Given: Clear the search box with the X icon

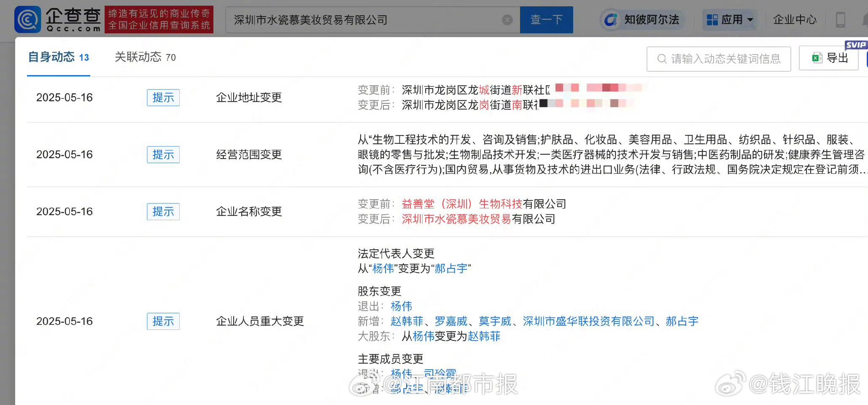Looking at the screenshot, I should tap(507, 20).
